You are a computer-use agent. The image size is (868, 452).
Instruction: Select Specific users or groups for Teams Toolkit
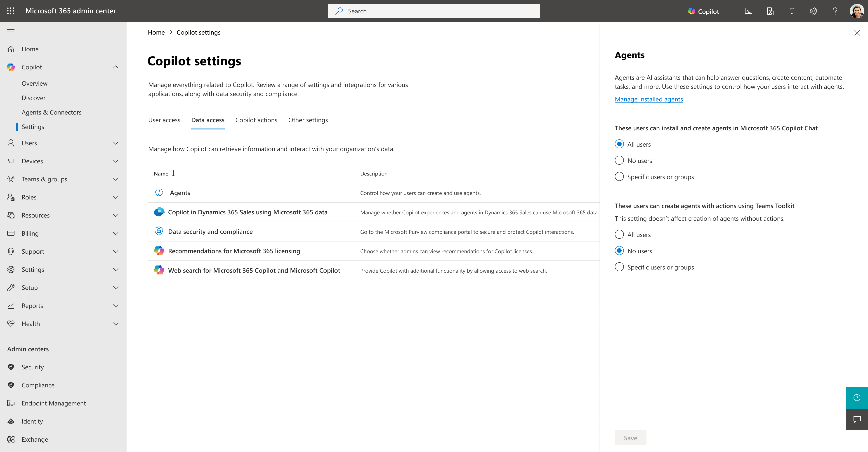(619, 267)
